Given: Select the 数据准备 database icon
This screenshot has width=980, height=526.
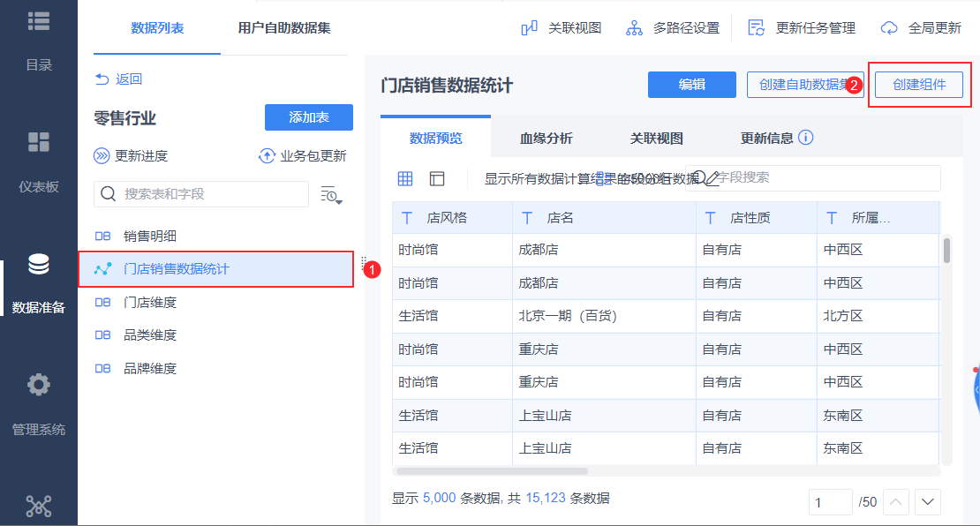Looking at the screenshot, I should pyautogui.click(x=39, y=264).
